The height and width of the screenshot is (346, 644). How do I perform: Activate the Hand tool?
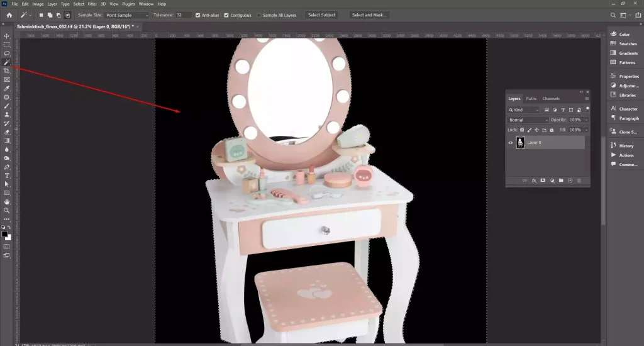7,201
